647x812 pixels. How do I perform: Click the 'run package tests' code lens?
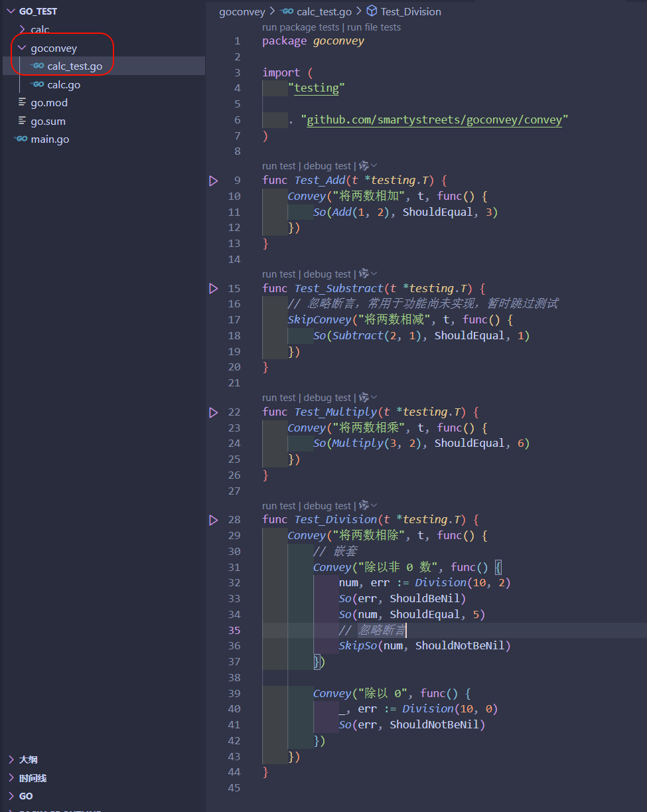click(x=301, y=27)
